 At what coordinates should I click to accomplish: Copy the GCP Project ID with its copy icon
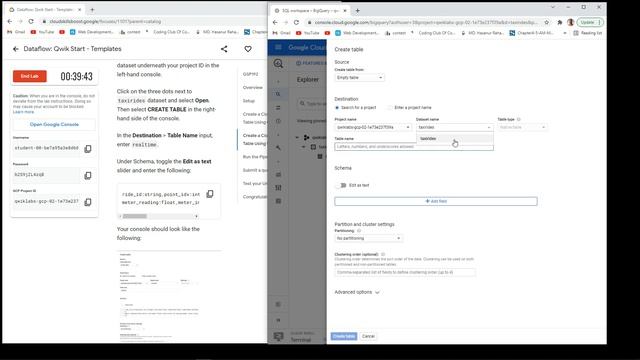(x=88, y=202)
